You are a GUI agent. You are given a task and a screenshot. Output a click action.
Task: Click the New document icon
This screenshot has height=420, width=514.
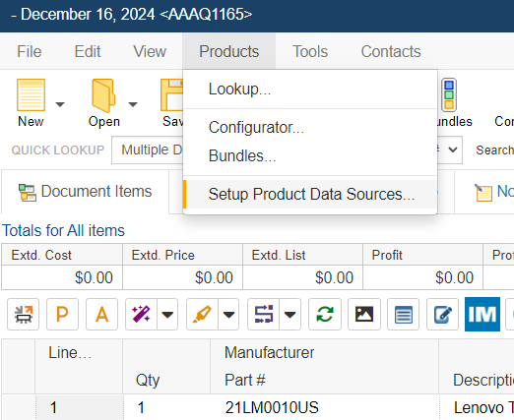31,95
